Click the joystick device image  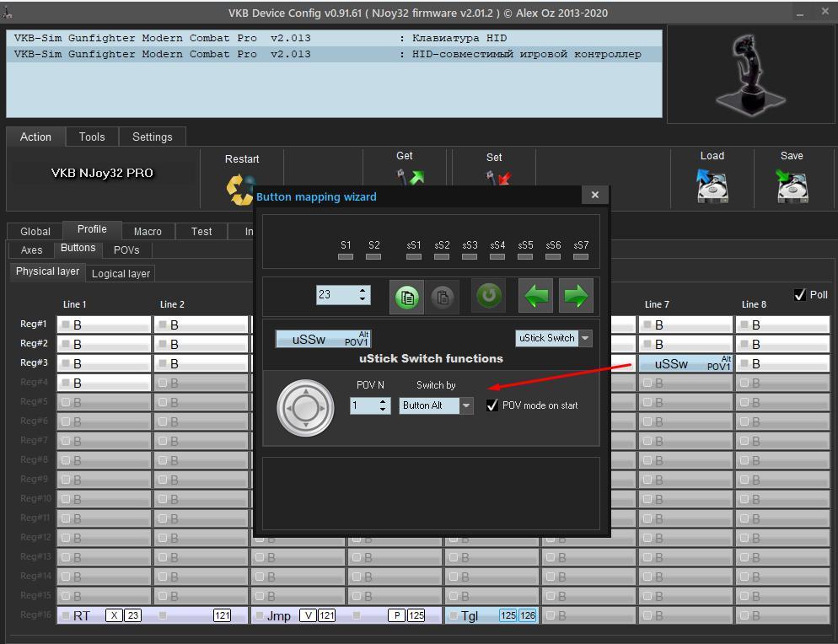tap(749, 73)
